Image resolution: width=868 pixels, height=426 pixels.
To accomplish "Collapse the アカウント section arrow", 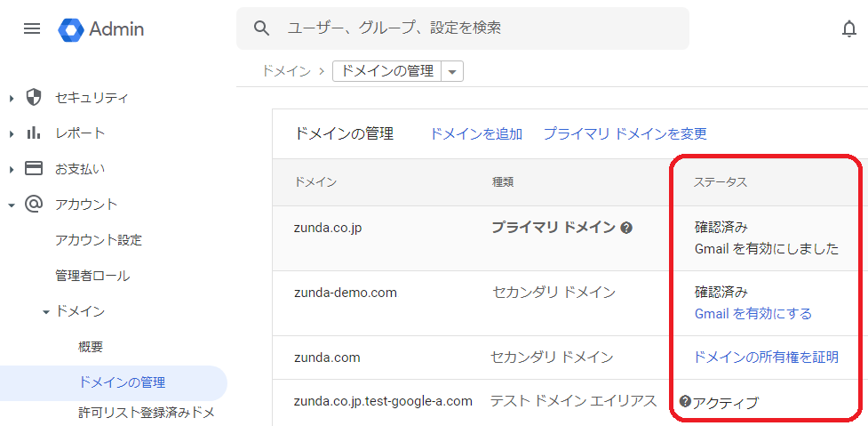I will click(12, 205).
